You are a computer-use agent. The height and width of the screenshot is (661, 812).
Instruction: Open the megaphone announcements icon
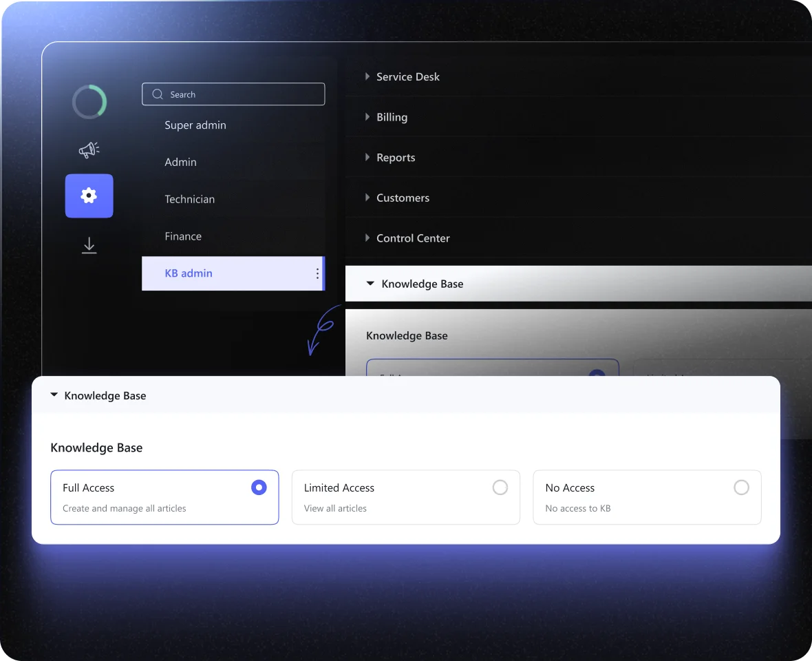point(89,149)
